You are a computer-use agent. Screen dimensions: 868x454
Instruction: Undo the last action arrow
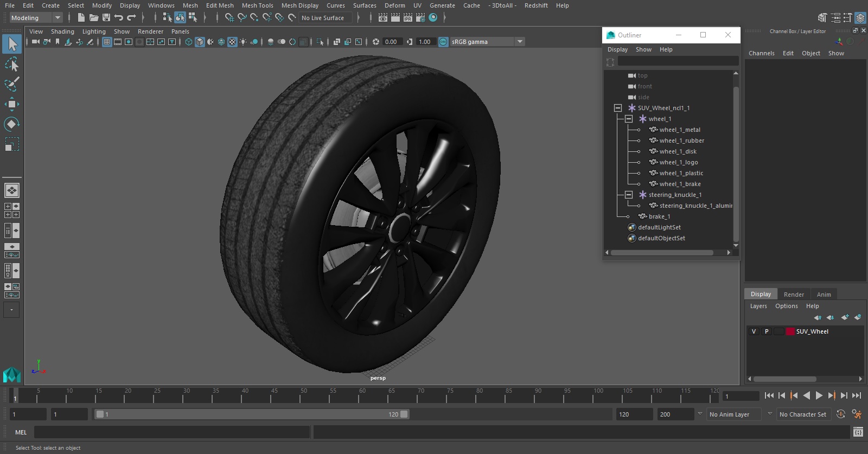click(x=119, y=18)
